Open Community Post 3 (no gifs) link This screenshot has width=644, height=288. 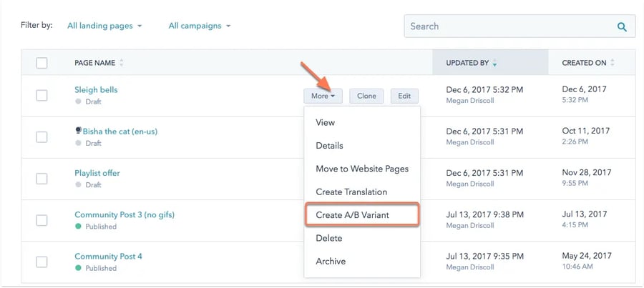pyautogui.click(x=125, y=214)
